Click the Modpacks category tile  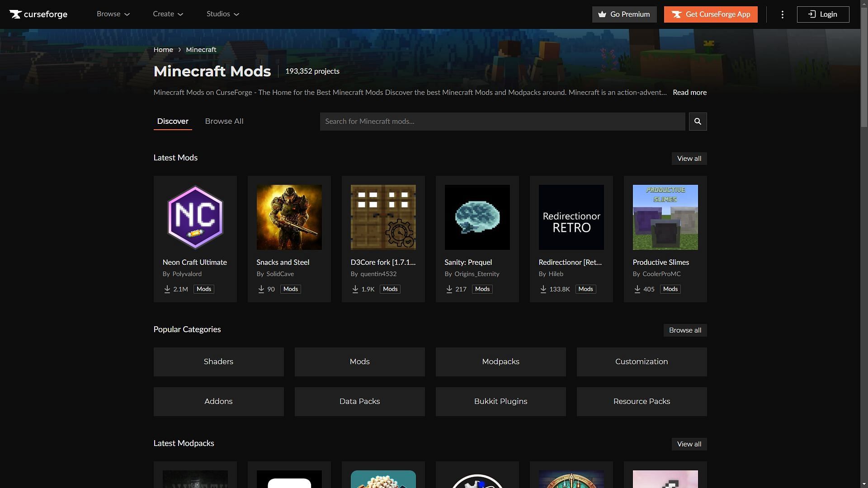coord(500,361)
